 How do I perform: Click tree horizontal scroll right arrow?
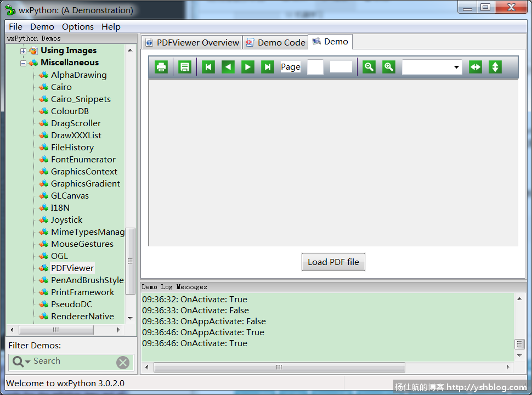coord(118,330)
